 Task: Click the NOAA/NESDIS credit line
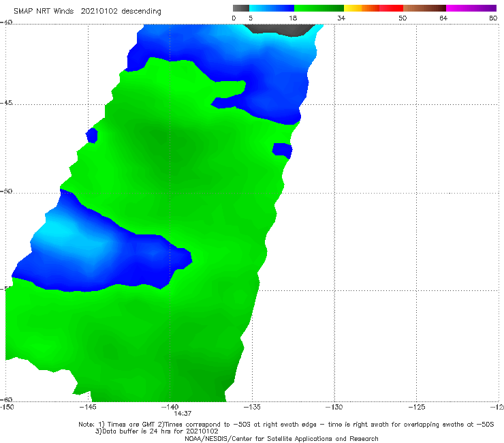281,438
